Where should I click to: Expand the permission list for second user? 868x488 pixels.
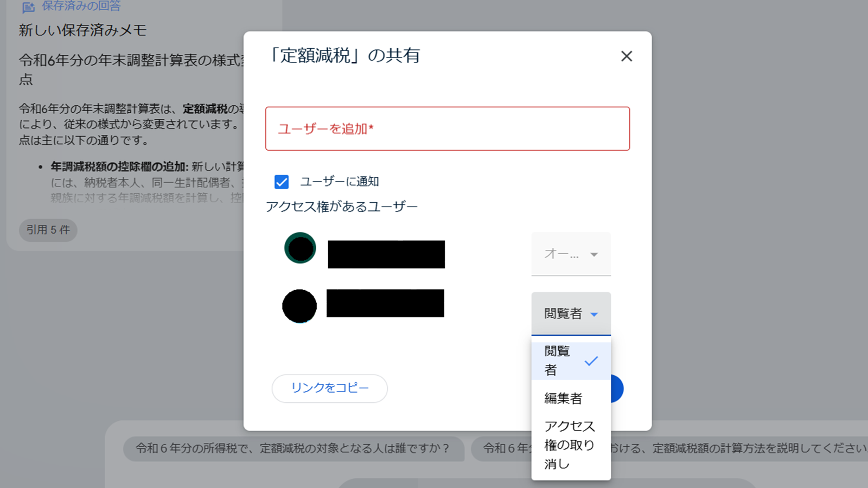tap(571, 313)
